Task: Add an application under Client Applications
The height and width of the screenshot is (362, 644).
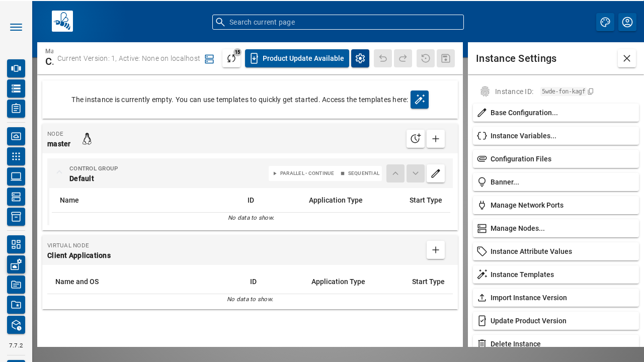Action: 436,250
